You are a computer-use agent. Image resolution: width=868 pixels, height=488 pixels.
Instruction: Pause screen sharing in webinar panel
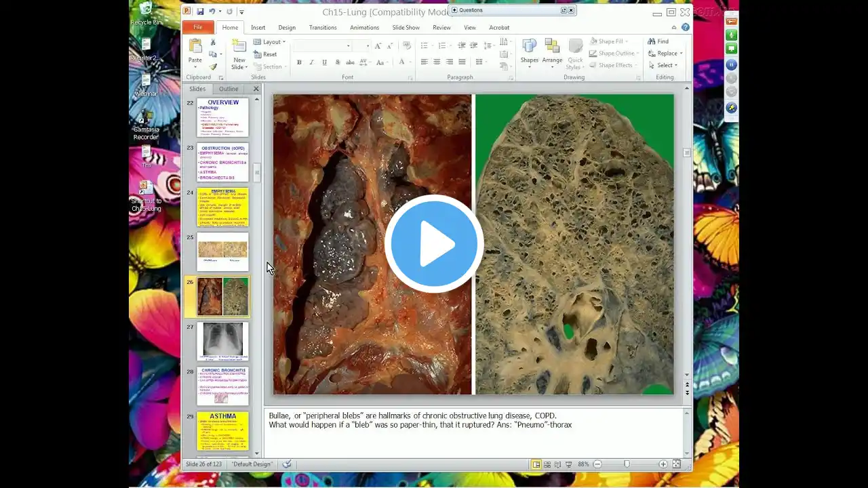click(732, 64)
